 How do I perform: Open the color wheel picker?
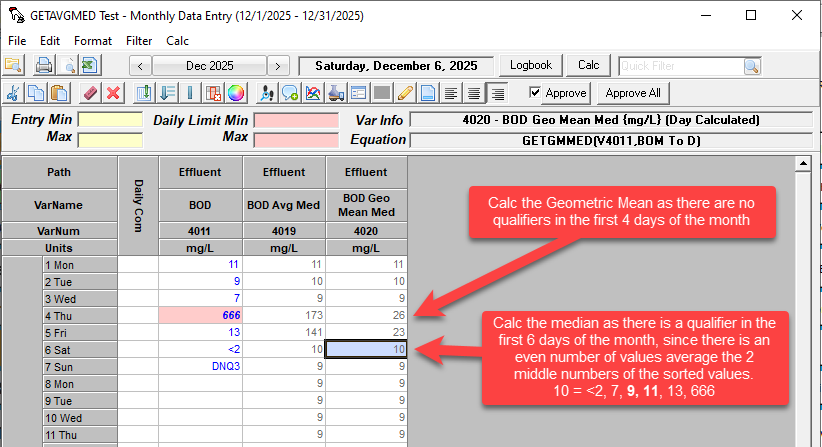236,93
